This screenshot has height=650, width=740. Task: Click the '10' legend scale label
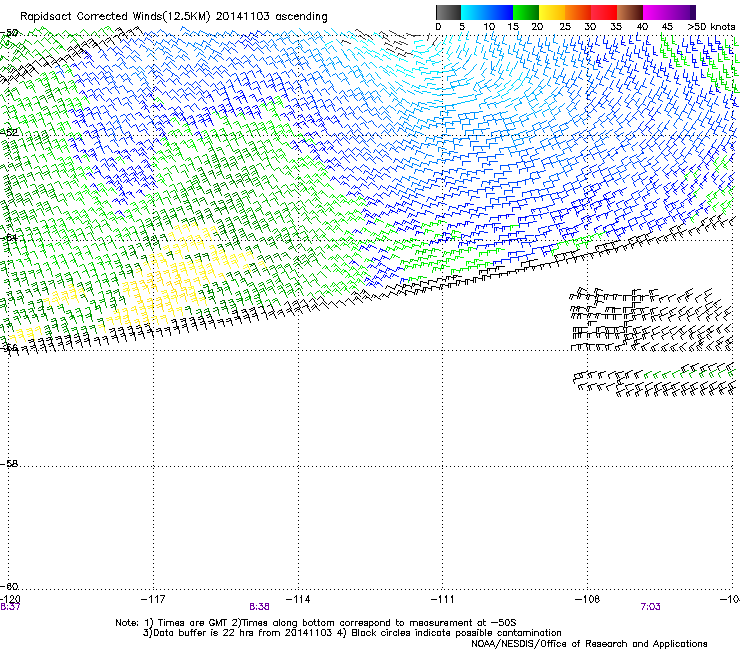[489, 27]
